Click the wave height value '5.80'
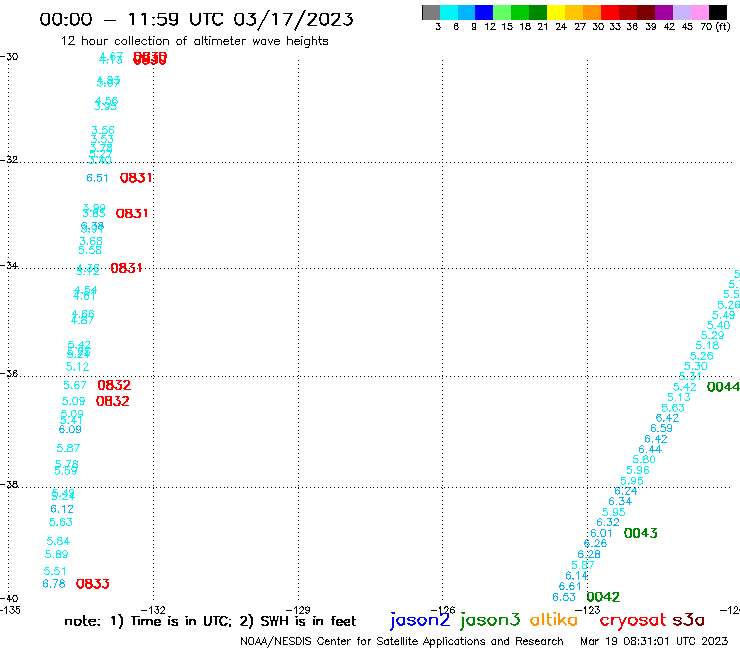Viewport: 740px width, 650px height. (644, 459)
